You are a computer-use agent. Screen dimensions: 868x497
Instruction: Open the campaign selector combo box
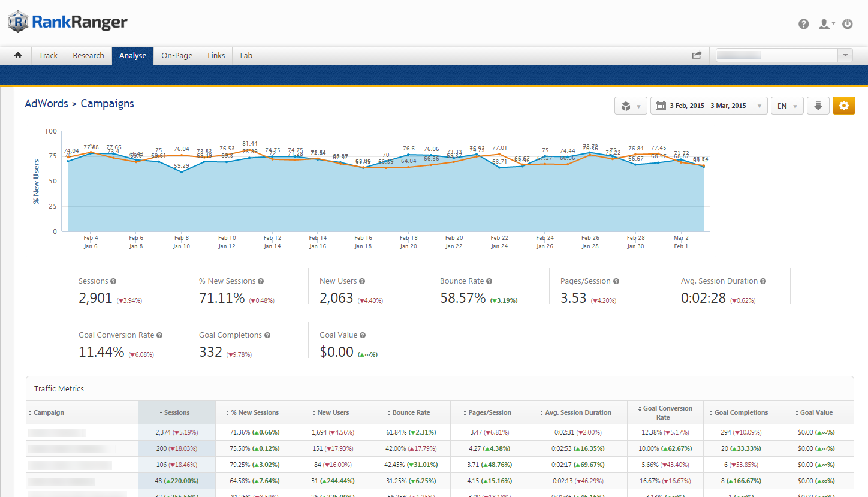click(x=784, y=55)
